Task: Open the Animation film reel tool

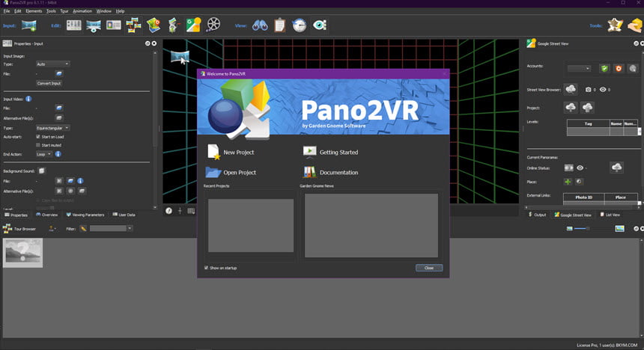Action: coord(213,25)
